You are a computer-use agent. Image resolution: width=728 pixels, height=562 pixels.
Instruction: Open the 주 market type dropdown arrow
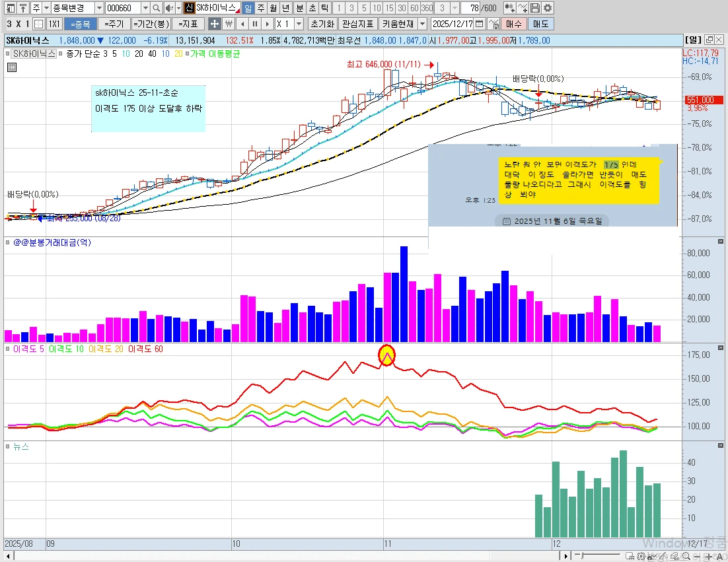46,8
